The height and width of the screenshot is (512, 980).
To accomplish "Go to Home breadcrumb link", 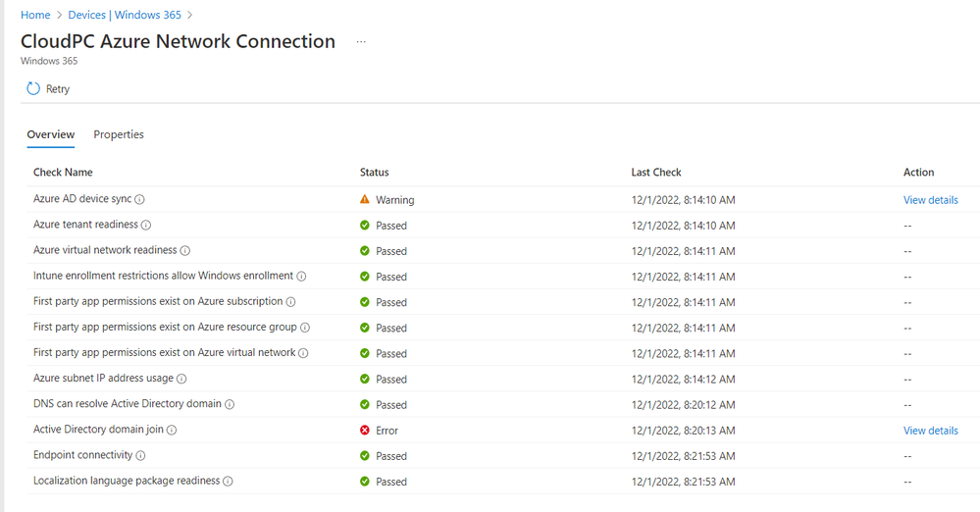I will point(35,16).
